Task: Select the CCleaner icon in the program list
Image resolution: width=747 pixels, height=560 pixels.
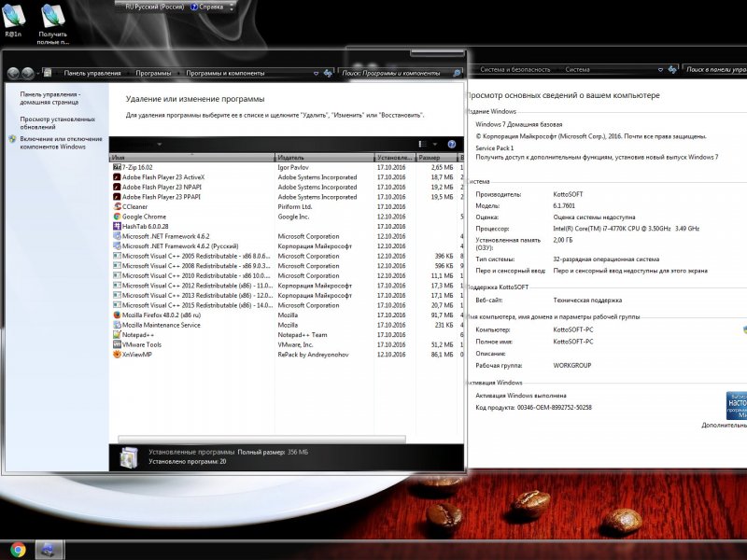Action: [118, 206]
